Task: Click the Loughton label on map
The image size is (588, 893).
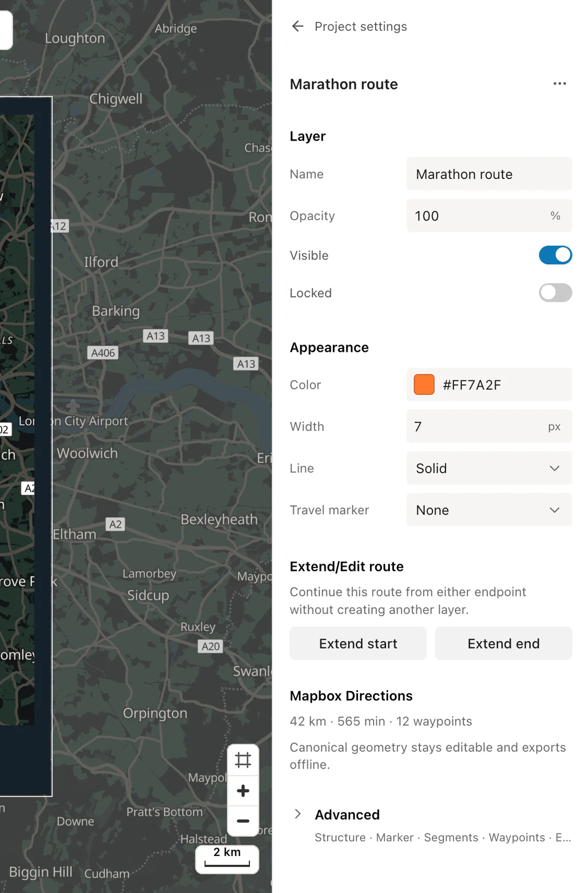Action: (x=75, y=39)
